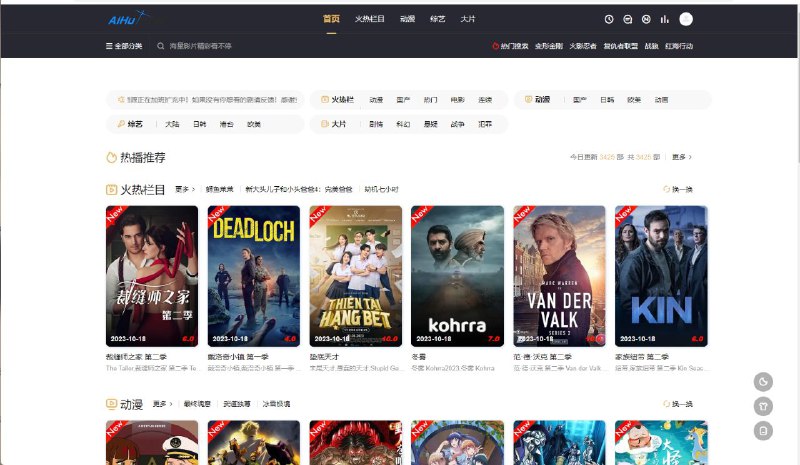Click hot search term 红海行动
The image size is (800, 465).
679,46
